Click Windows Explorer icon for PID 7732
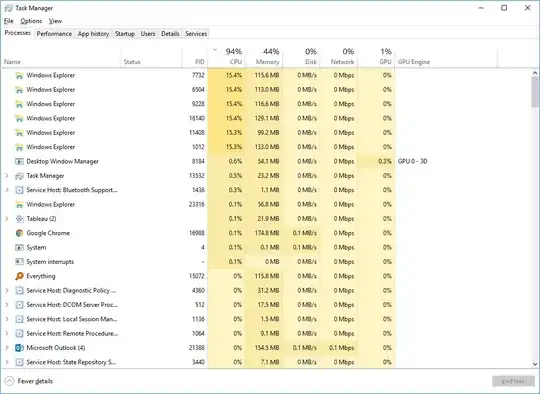Image resolution: width=540 pixels, height=394 pixels. coord(19,75)
